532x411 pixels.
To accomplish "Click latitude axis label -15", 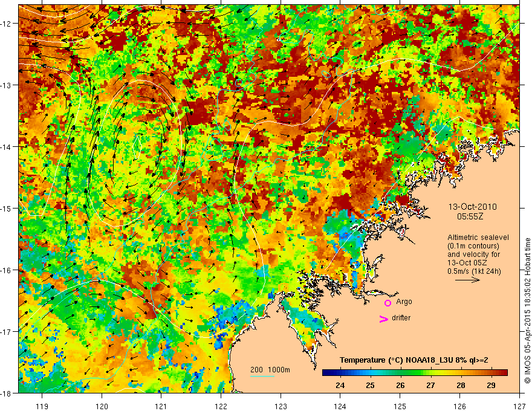I will click(x=7, y=208).
